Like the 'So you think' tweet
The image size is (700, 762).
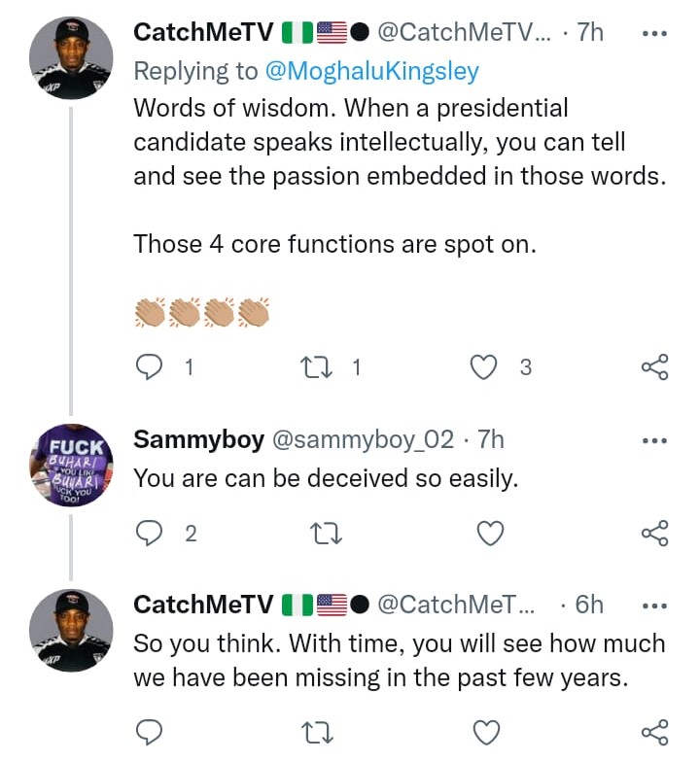(492, 732)
